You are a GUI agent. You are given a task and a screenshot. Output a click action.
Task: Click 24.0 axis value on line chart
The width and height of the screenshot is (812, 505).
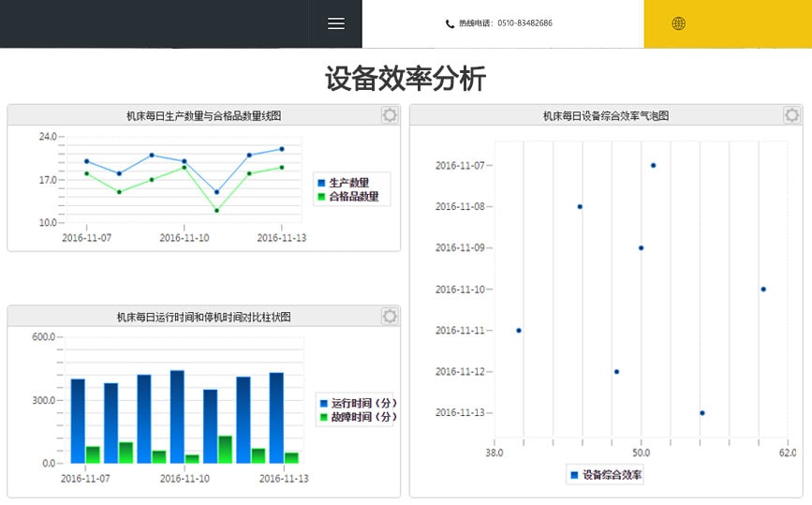[48, 137]
